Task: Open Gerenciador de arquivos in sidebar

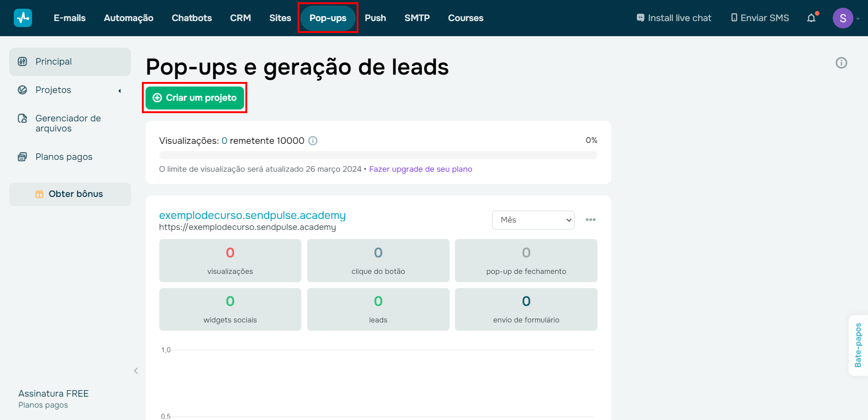Action: pyautogui.click(x=70, y=124)
